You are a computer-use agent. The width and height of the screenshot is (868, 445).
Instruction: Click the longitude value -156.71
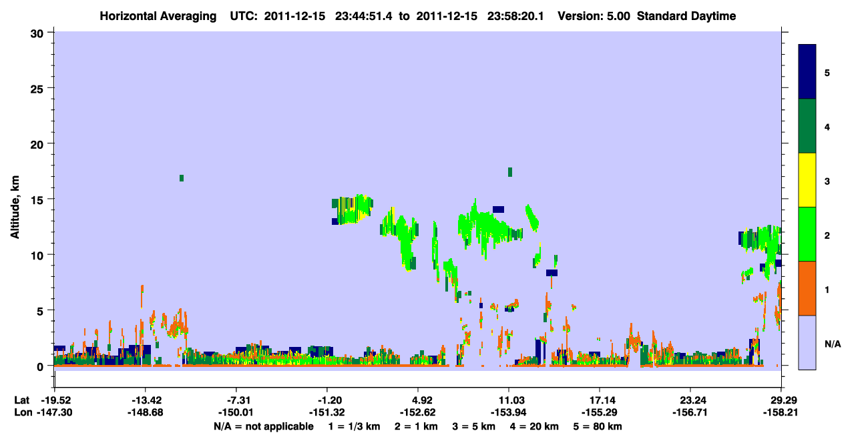click(x=690, y=413)
